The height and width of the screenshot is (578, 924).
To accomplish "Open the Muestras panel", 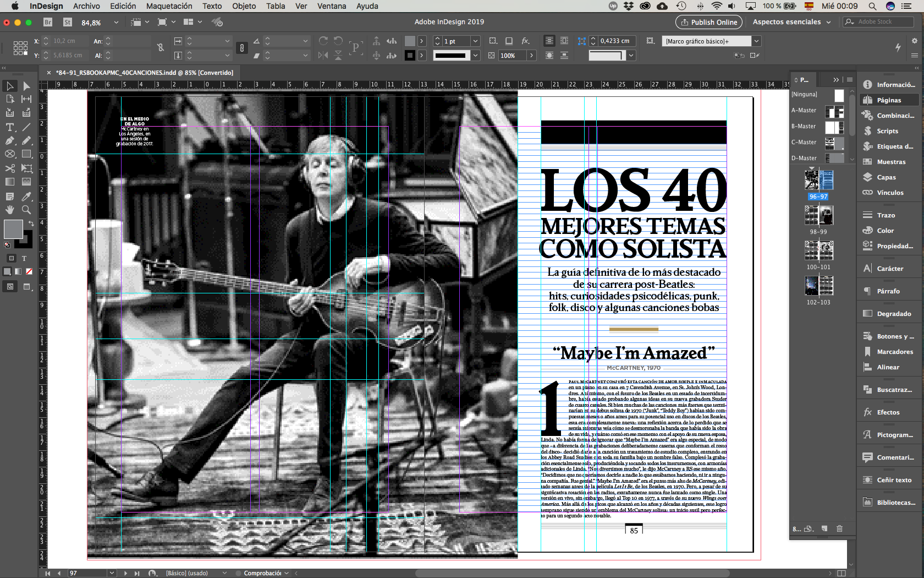I will [x=889, y=162].
